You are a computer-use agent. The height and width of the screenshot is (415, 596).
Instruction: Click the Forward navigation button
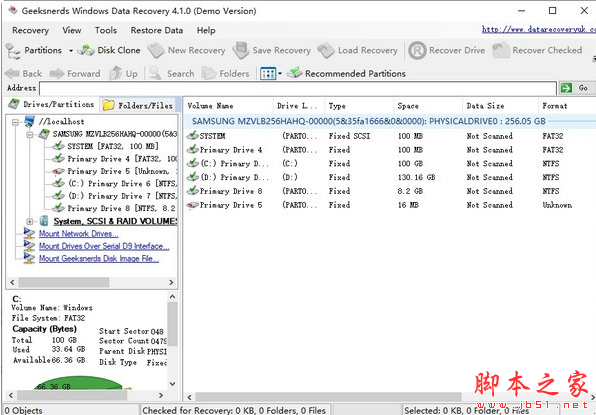coord(75,73)
